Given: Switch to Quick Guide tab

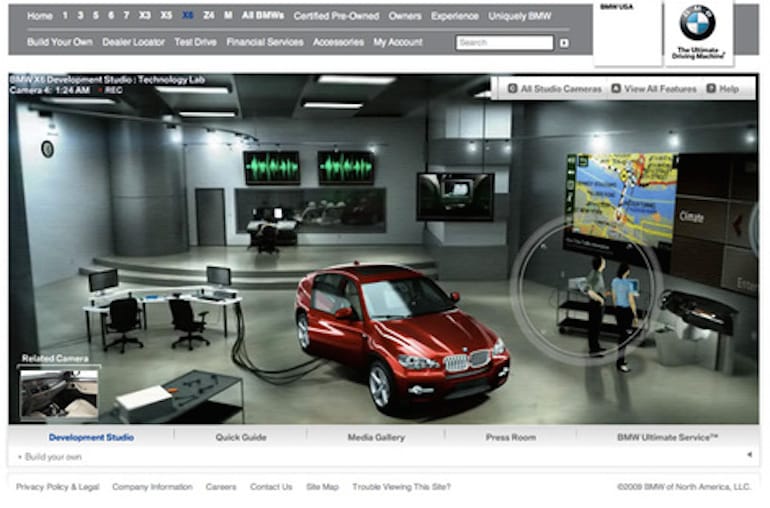Looking at the screenshot, I should pos(241,437).
